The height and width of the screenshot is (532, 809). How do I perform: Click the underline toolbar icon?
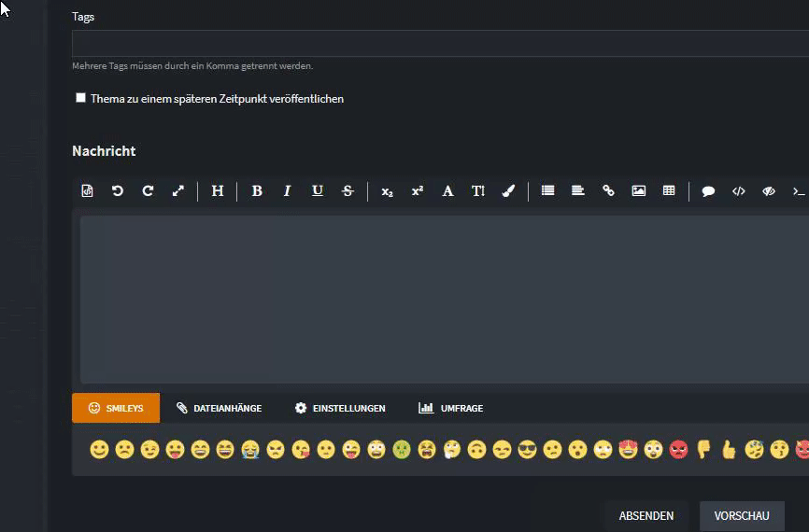pos(318,191)
